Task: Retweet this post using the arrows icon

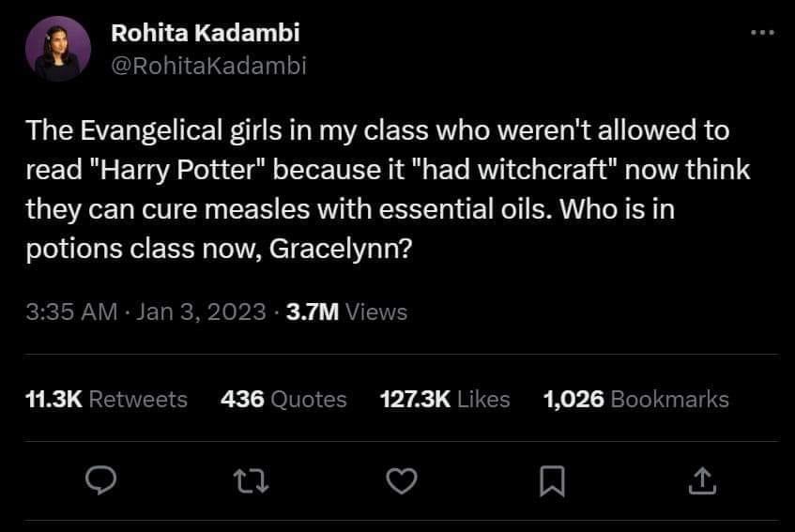Action: coord(252,481)
